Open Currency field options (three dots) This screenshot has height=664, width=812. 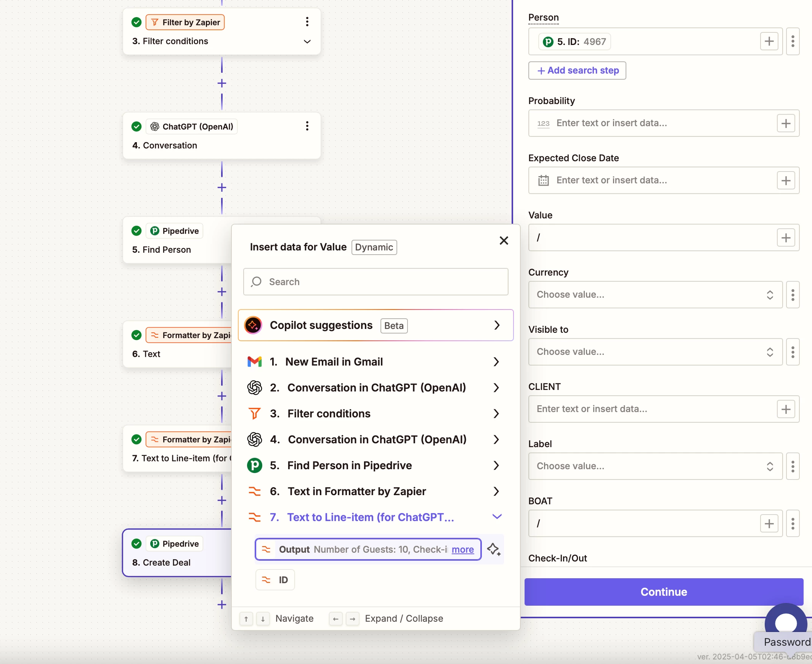793,295
